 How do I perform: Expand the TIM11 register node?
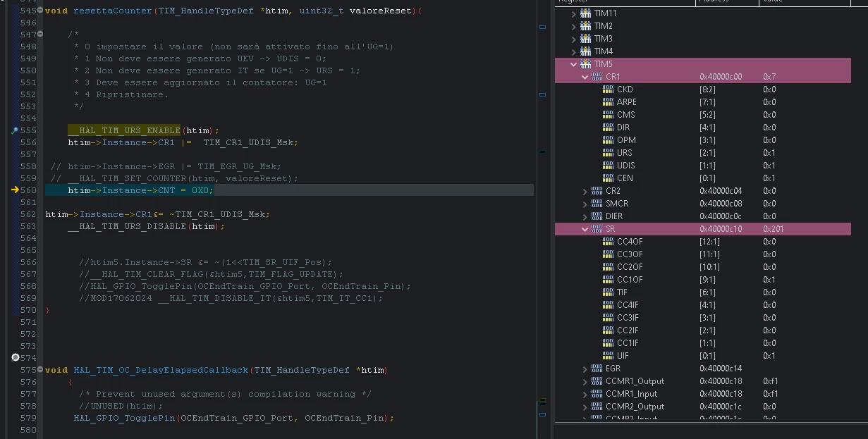point(573,13)
